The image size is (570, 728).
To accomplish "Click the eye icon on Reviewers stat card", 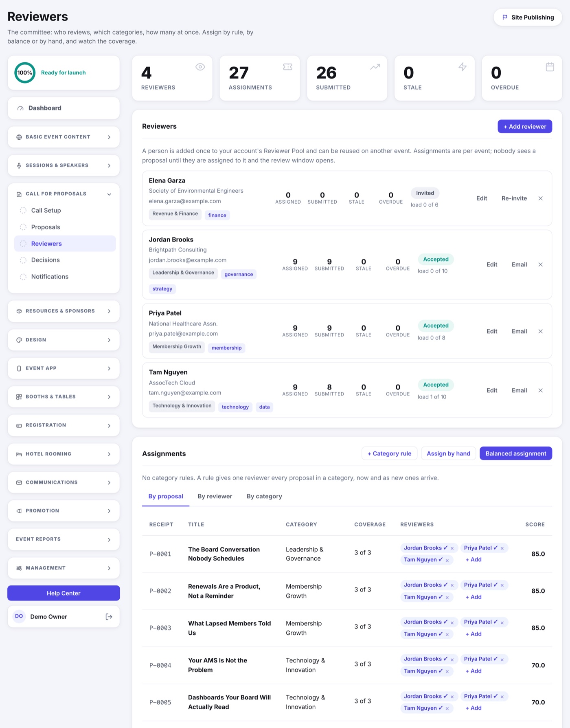I will coord(200,67).
